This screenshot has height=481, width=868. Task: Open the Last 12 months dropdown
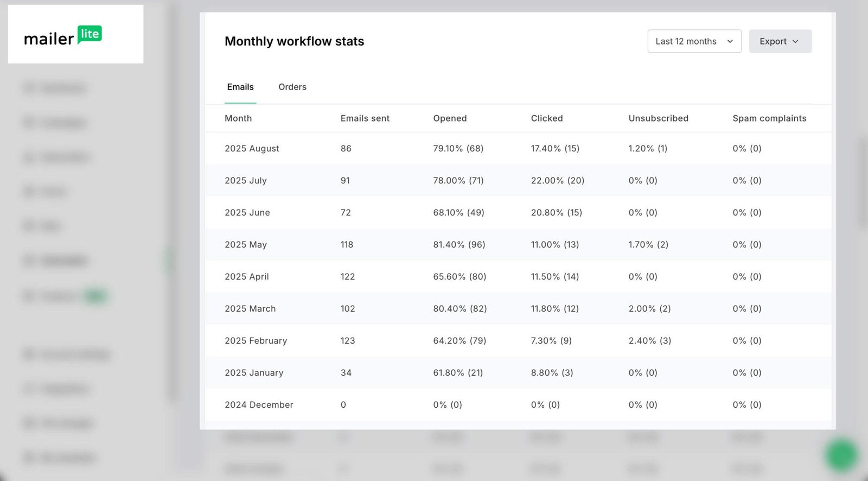(x=694, y=41)
